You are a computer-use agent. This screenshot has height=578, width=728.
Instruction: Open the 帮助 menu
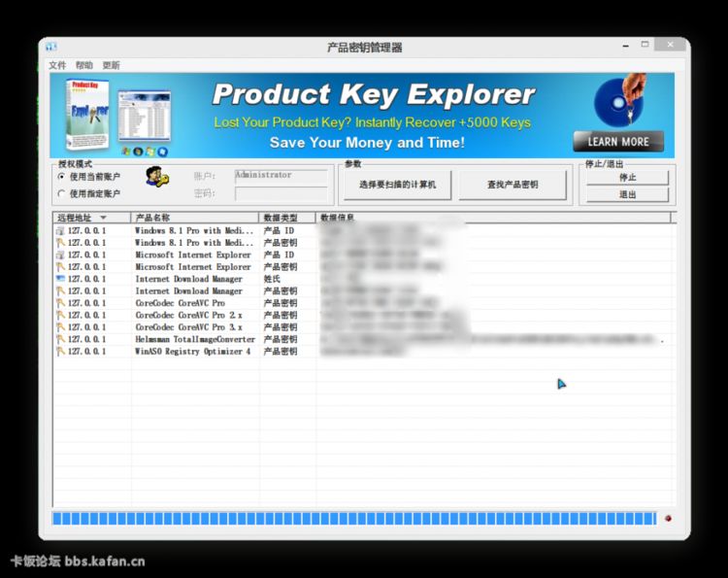click(x=84, y=65)
